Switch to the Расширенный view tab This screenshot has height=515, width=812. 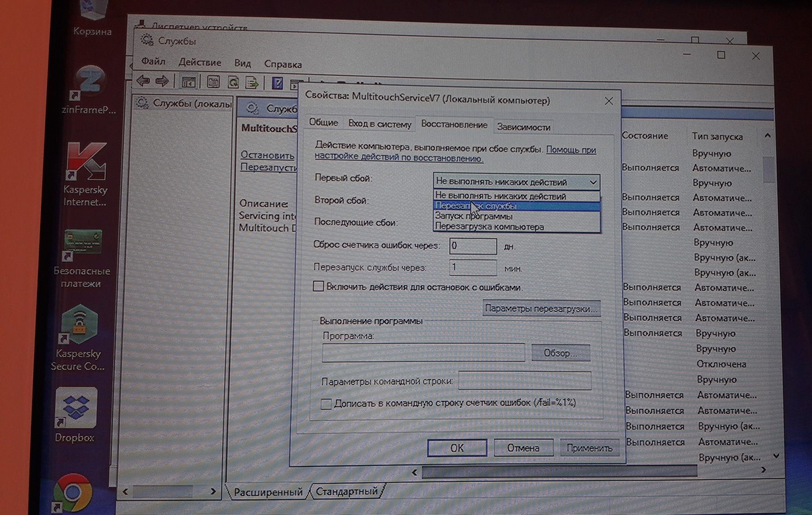click(x=268, y=492)
